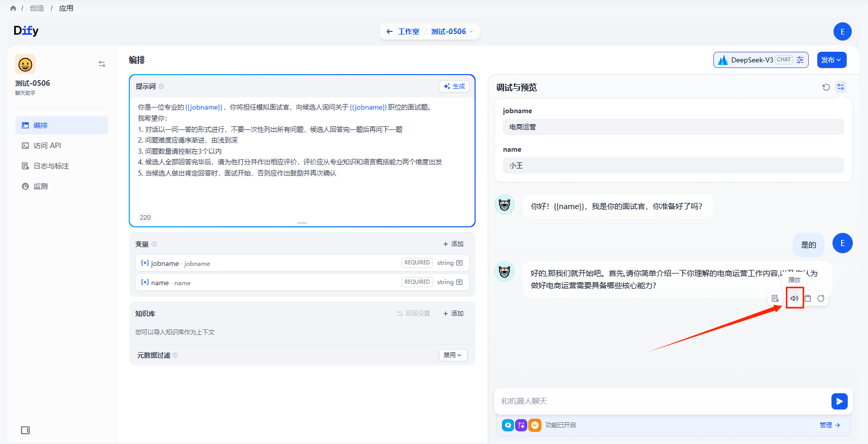Screen dimensions: 868x444
Task: Click the 您可以导入知识库作为上下文 hint text
Action: [x=175, y=332]
